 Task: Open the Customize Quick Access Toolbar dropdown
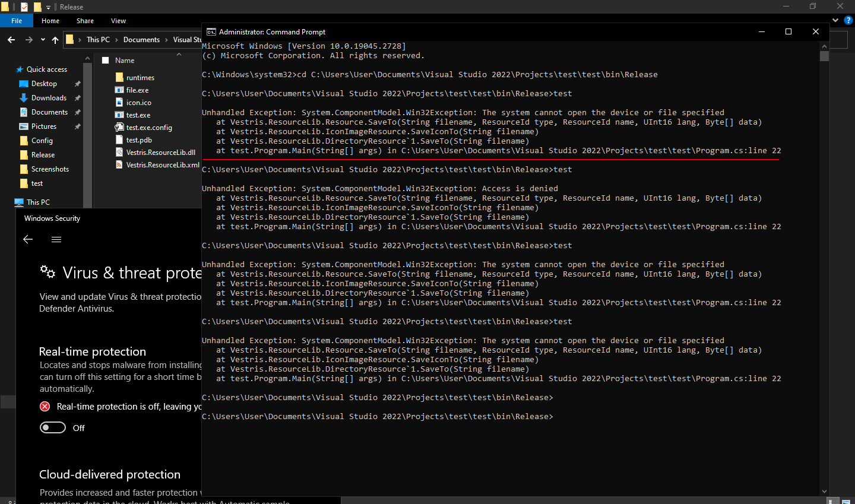(47, 7)
